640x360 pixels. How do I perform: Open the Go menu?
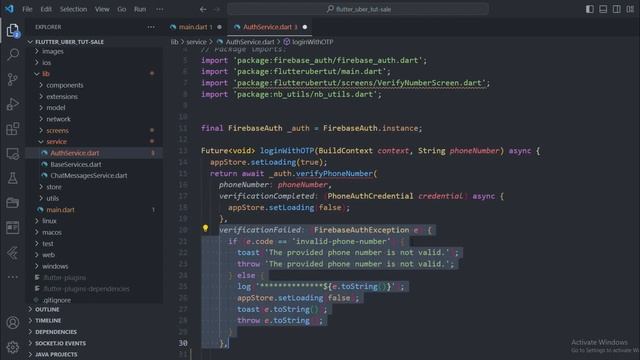(122, 9)
